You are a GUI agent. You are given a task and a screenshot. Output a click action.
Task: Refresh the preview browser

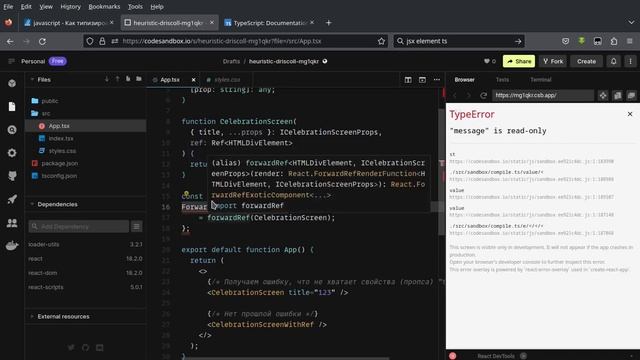click(483, 95)
